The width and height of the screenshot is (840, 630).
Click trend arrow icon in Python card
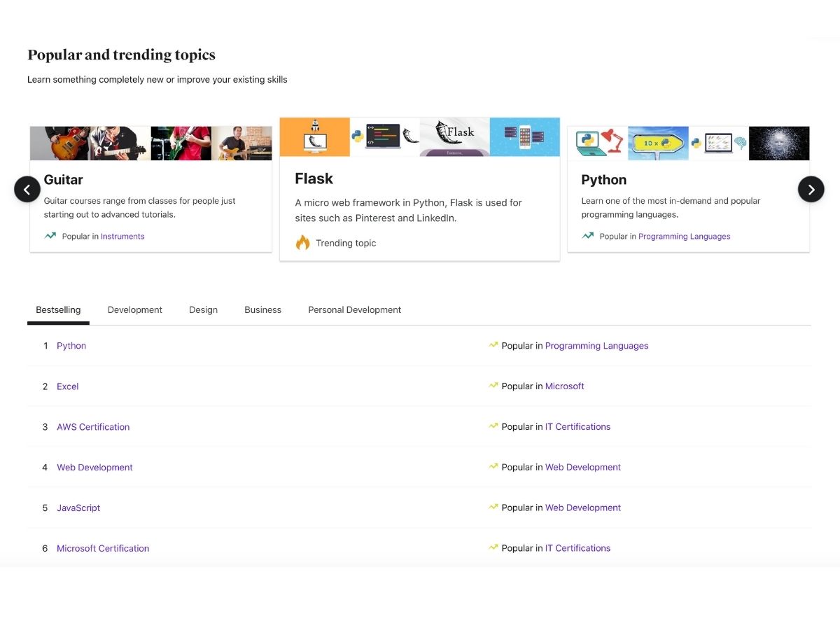pyautogui.click(x=588, y=236)
